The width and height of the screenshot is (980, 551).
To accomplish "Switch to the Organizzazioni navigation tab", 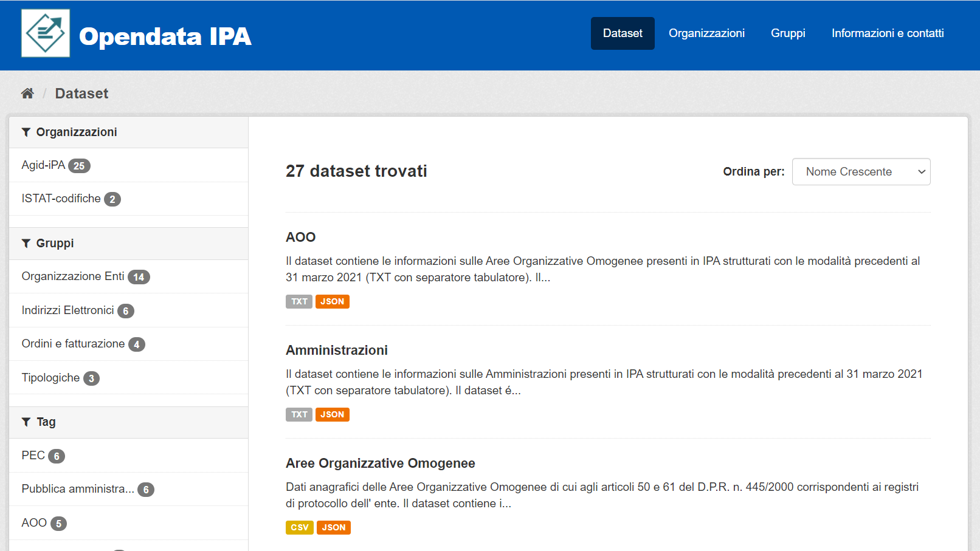I will 706,33.
